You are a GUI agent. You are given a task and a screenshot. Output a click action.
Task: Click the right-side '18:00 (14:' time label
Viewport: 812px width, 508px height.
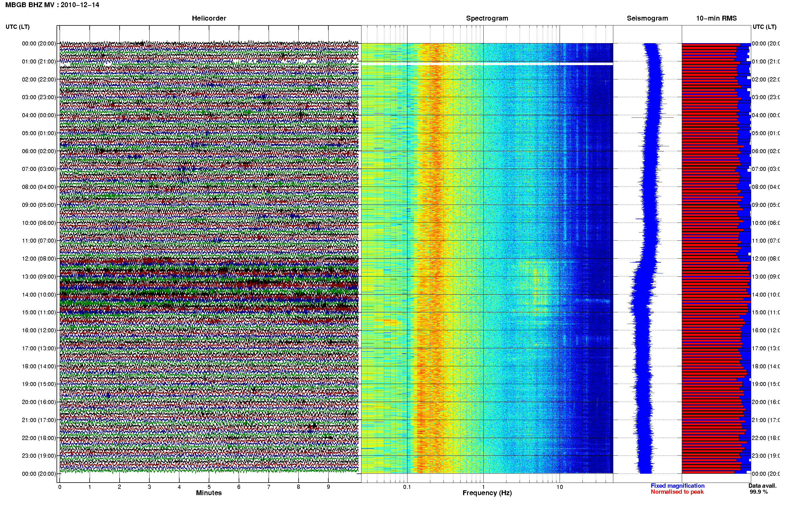coord(766,366)
